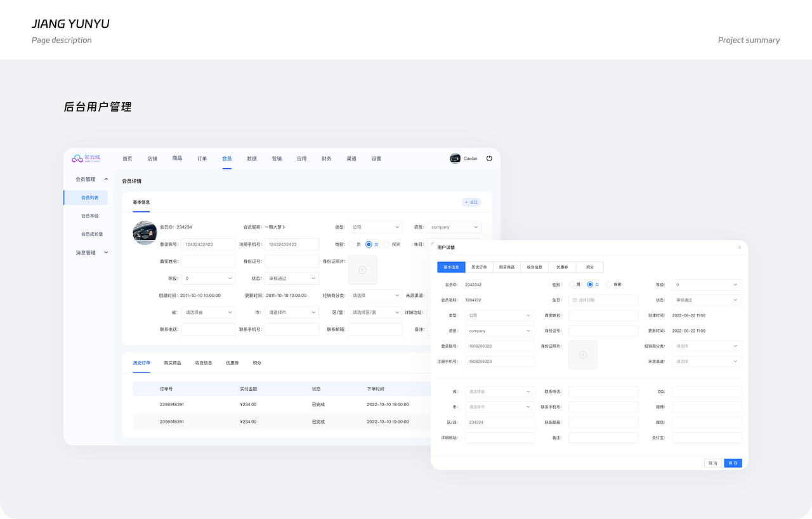
Task: Click the 订单号 column header
Action: 166,389
